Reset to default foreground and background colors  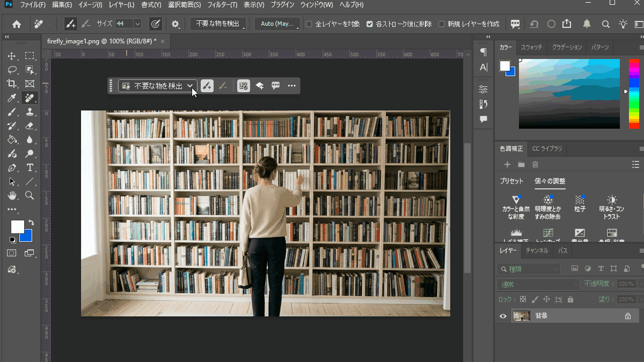point(12,240)
